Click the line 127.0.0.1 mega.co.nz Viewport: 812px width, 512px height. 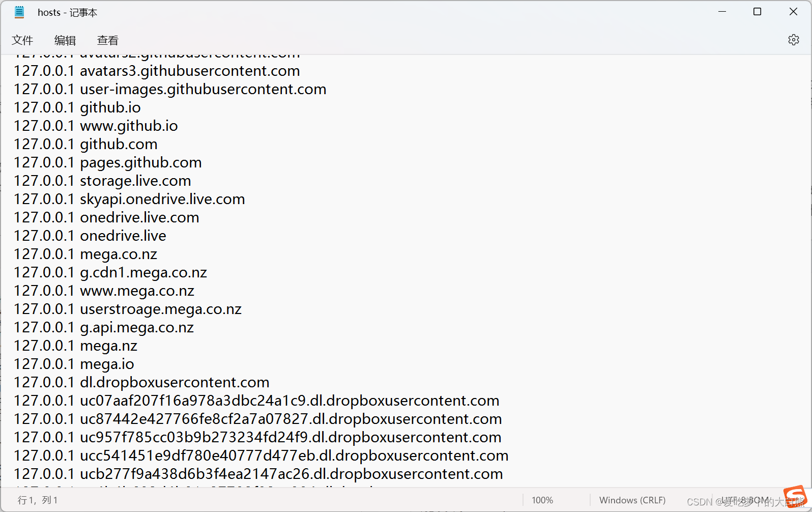85,254
